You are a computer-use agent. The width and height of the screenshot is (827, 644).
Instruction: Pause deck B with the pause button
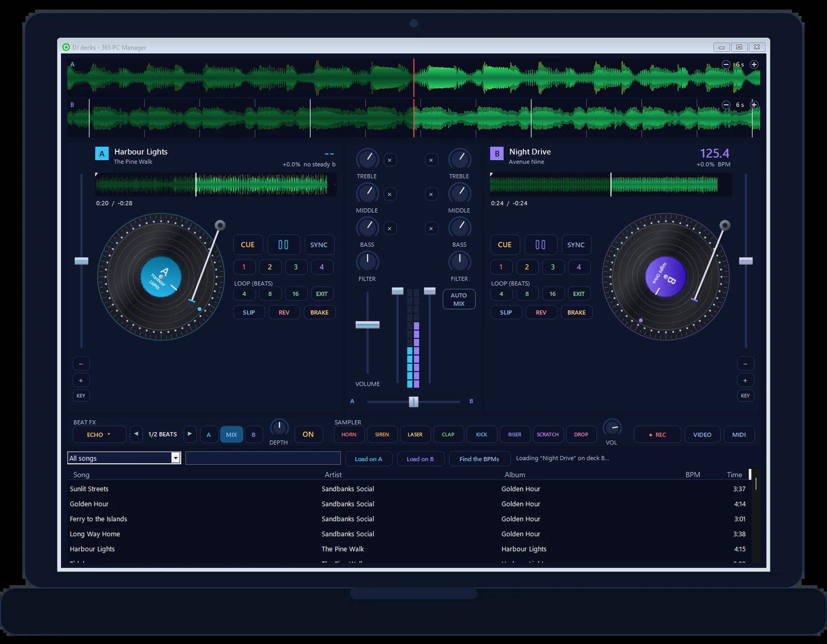[x=540, y=244]
